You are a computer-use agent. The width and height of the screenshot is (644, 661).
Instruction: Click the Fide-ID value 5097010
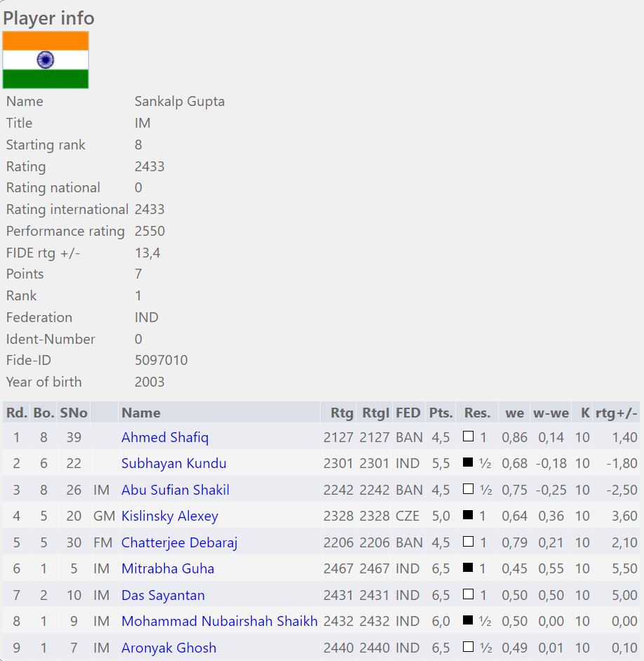pyautogui.click(x=161, y=360)
